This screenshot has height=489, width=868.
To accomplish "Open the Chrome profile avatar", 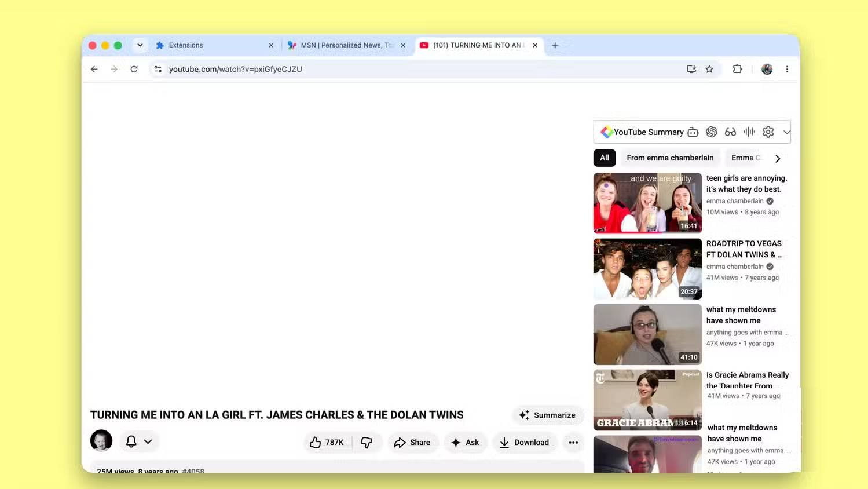I will pyautogui.click(x=767, y=69).
